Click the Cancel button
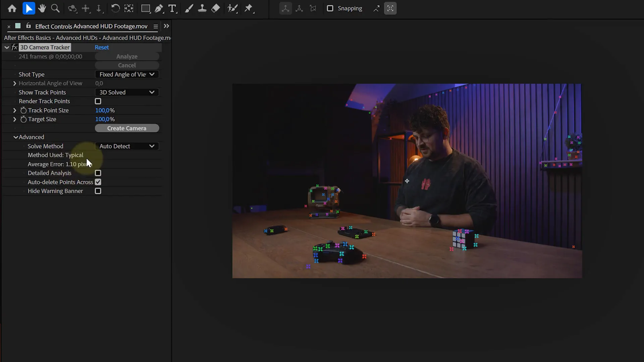Image resolution: width=644 pixels, height=362 pixels. [127, 65]
